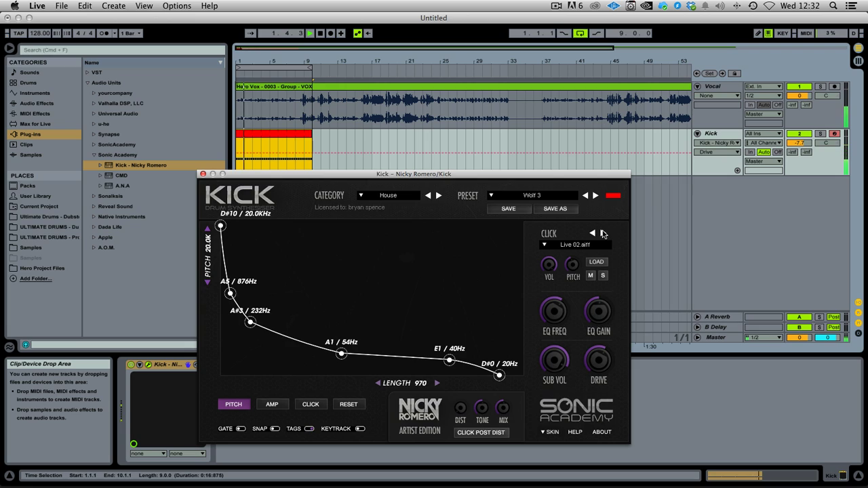Stop transport playback
Screen dimensions: 868x488
(x=321, y=33)
